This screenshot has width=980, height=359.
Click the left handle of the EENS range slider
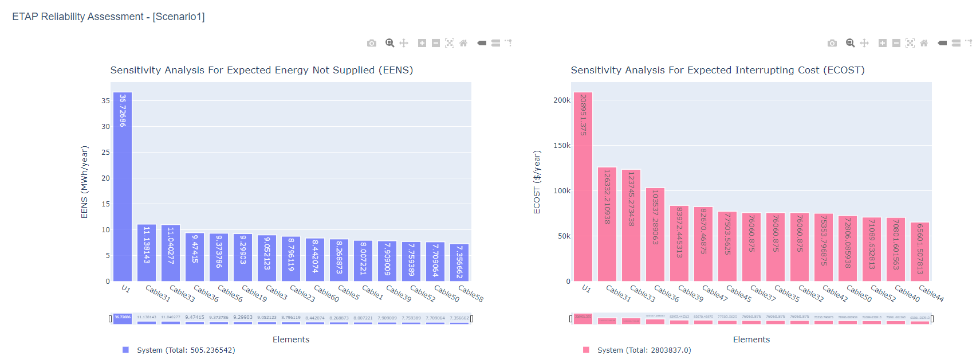(111, 319)
